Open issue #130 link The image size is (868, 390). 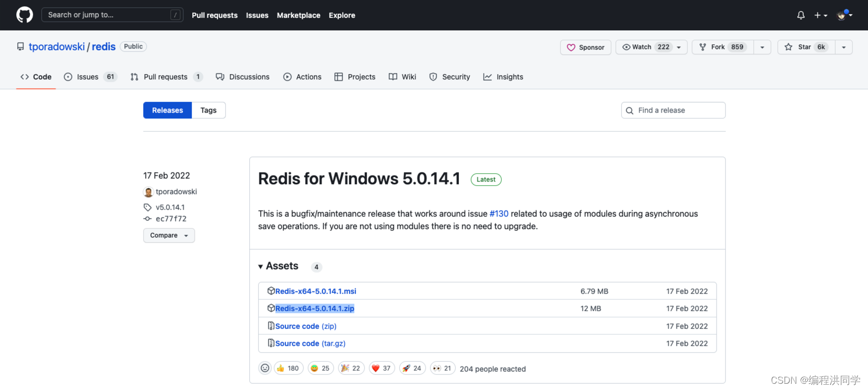pos(499,214)
